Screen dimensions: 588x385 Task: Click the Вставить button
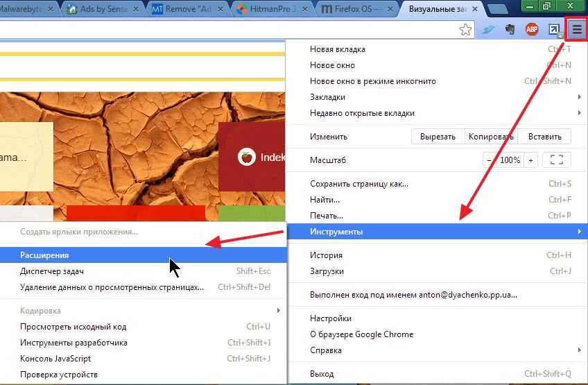[x=544, y=137]
